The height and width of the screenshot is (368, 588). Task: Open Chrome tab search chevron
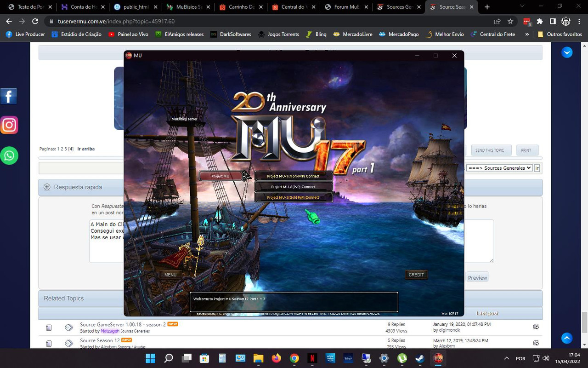coord(522,6)
